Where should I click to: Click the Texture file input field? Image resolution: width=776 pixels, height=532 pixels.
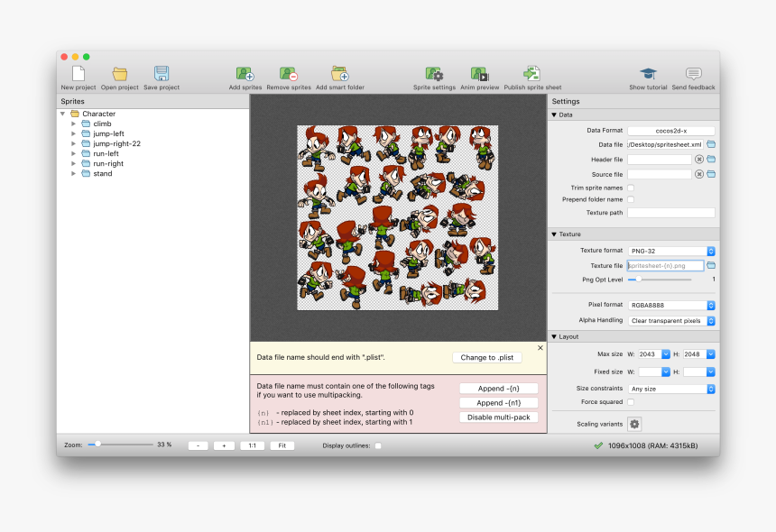click(665, 265)
